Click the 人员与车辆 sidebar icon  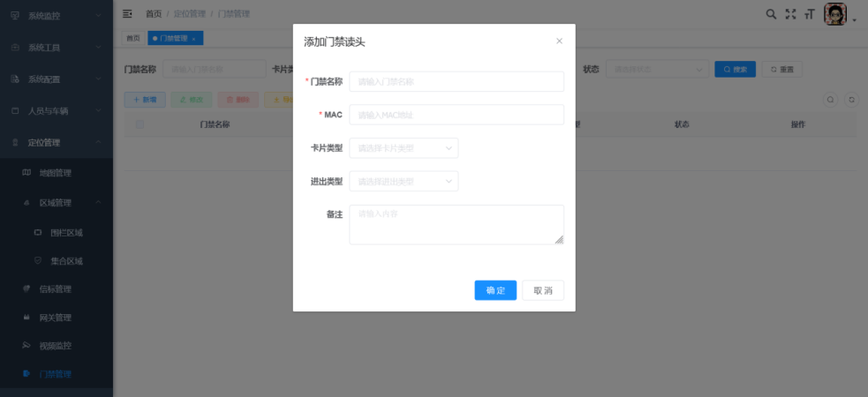point(16,110)
